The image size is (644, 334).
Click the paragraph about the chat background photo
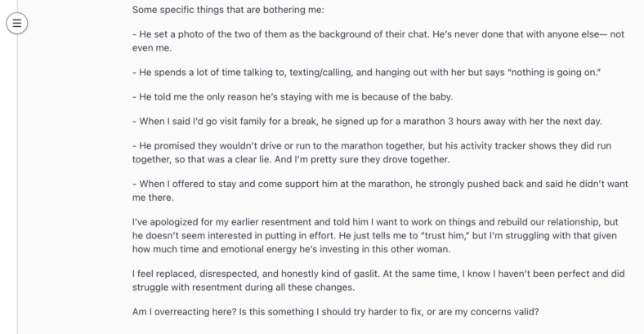point(378,41)
